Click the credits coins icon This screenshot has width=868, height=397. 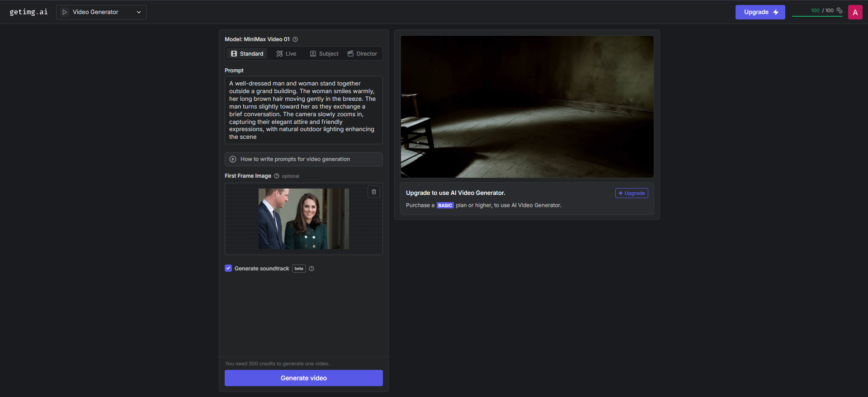(840, 10)
